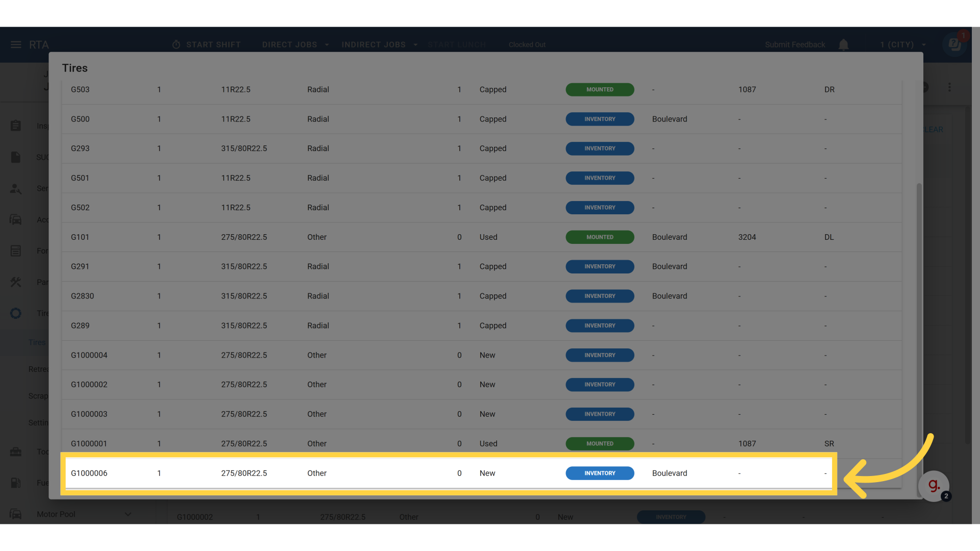980x551 pixels.
Task: Select the Parts crossed-tools icon
Action: tap(16, 282)
